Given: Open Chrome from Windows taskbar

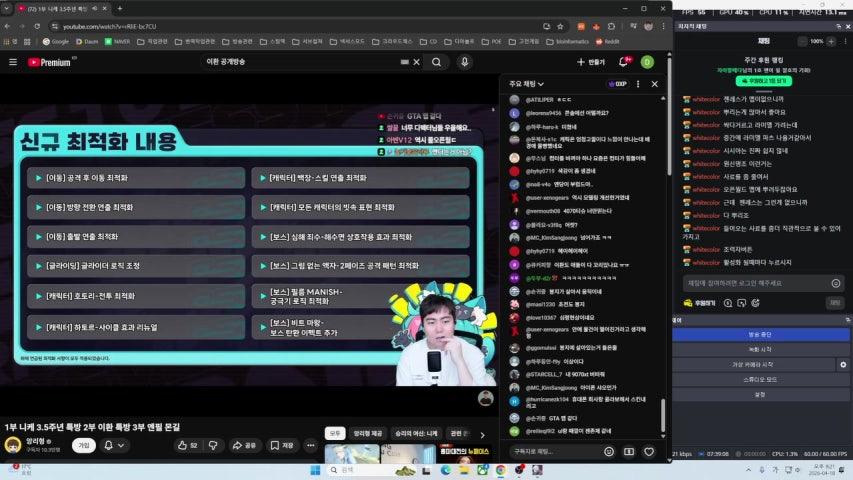Looking at the screenshot, I should point(500,470).
